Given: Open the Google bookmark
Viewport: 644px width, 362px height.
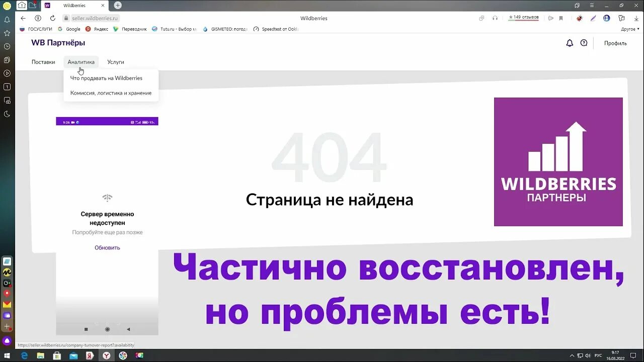Looking at the screenshot, I should [x=69, y=29].
